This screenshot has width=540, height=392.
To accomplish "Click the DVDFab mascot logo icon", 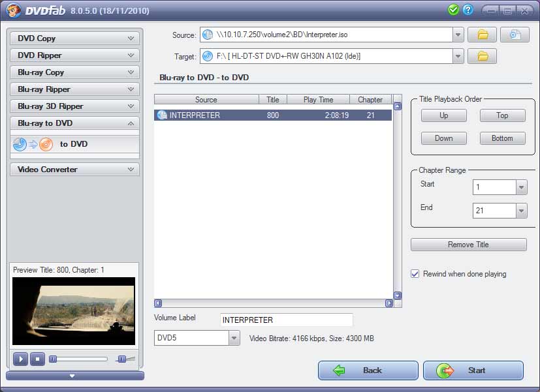I will (13, 10).
